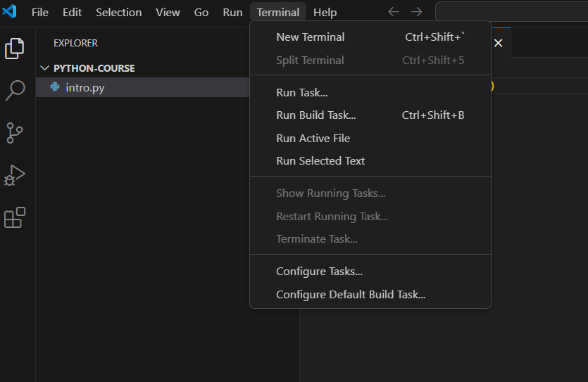This screenshot has width=588, height=382.
Task: Open the Extensions view icon
Action: (15, 218)
